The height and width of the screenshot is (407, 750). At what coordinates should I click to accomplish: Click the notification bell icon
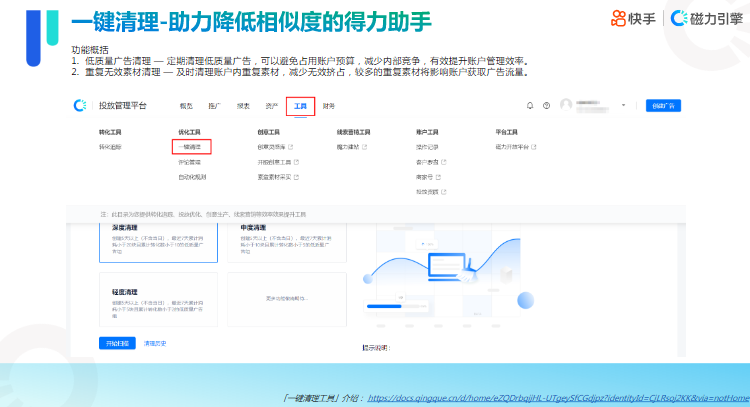530,106
